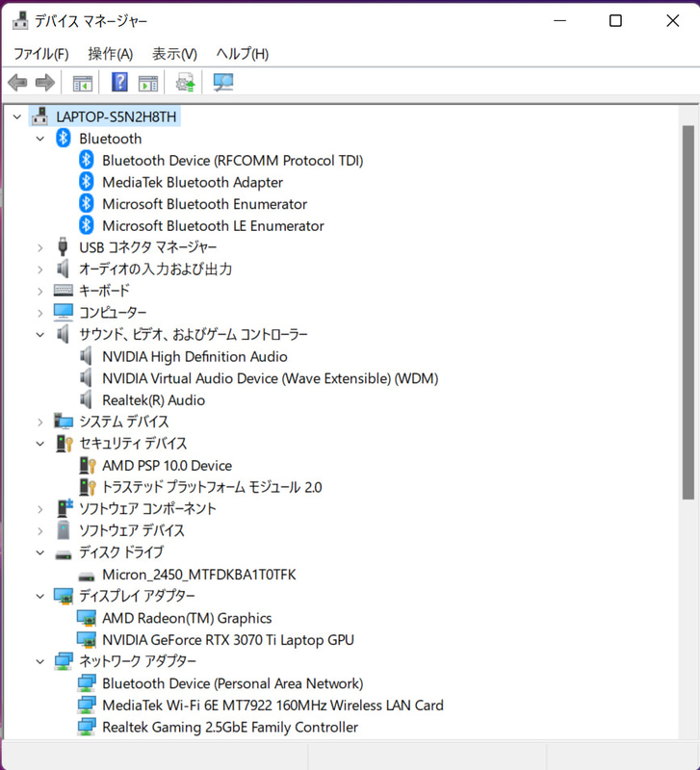700x770 pixels.
Task: Select Micron_2450_MTFDKBA1T0TFK disk
Action: tap(199, 574)
